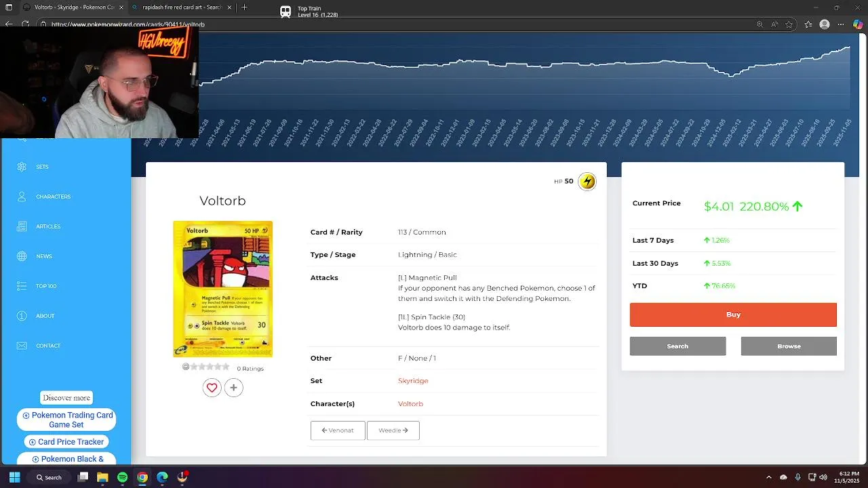Screen dimensions: 868x488
Task: Click the browser back arrow
Action: click(9, 24)
